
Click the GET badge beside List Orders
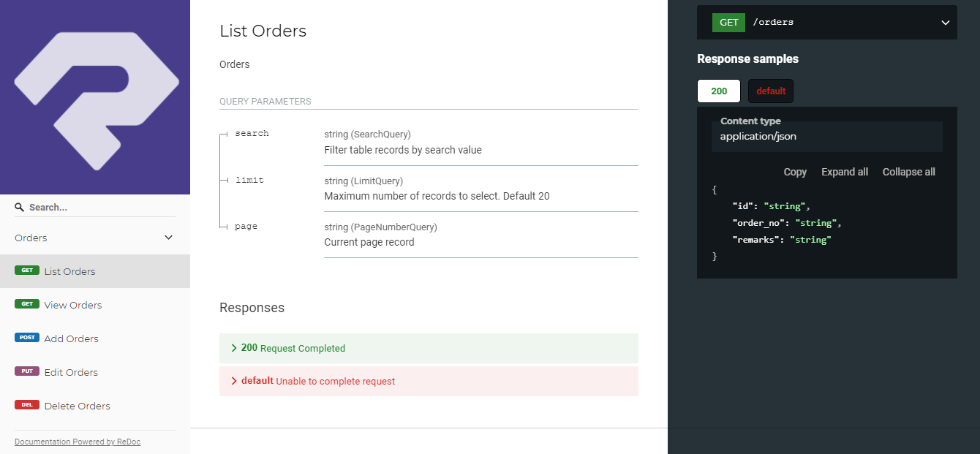click(27, 270)
